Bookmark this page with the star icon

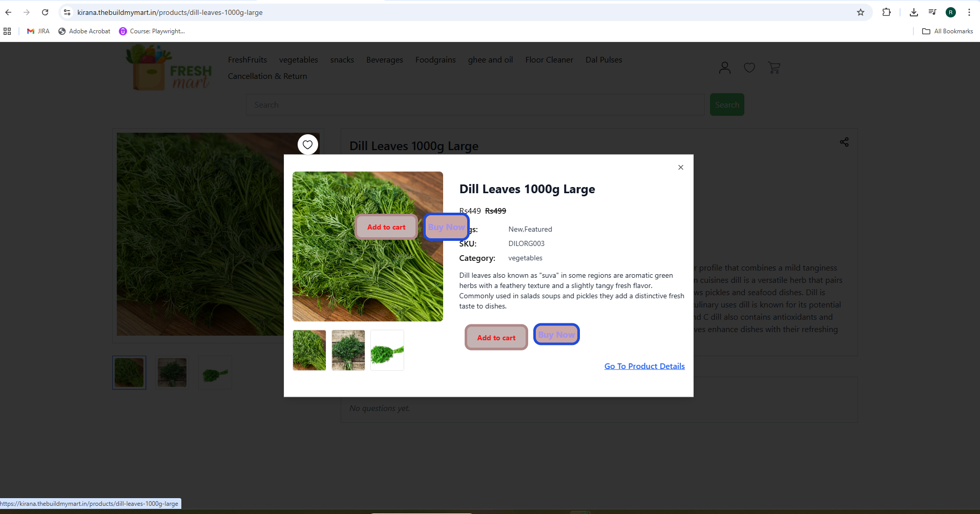861,12
